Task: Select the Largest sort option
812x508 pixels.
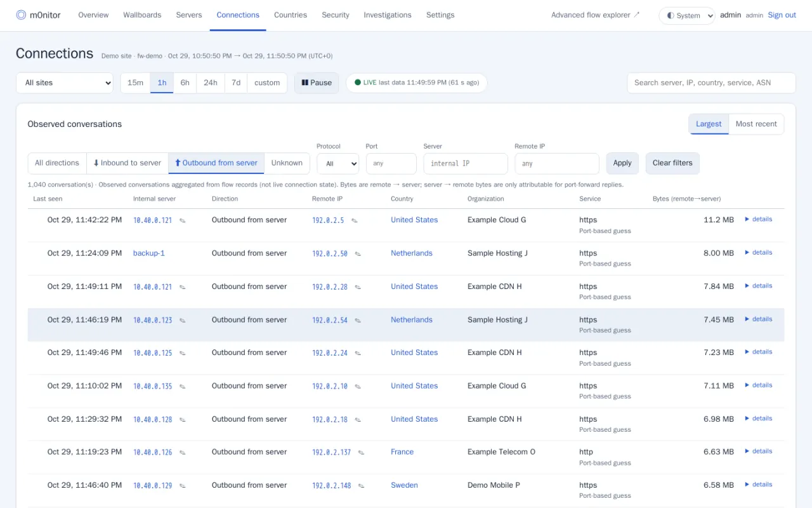Action: point(709,124)
